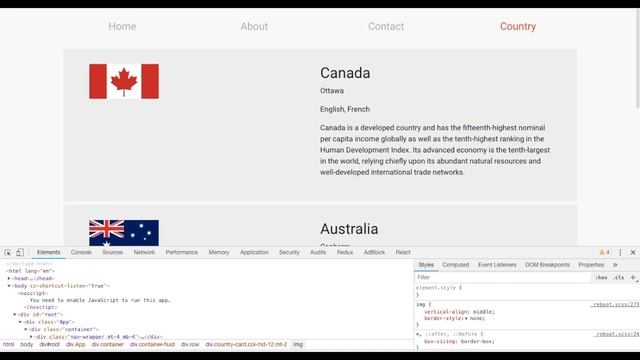Collapse the div class App node
The image size is (640, 360).
click(20, 322)
